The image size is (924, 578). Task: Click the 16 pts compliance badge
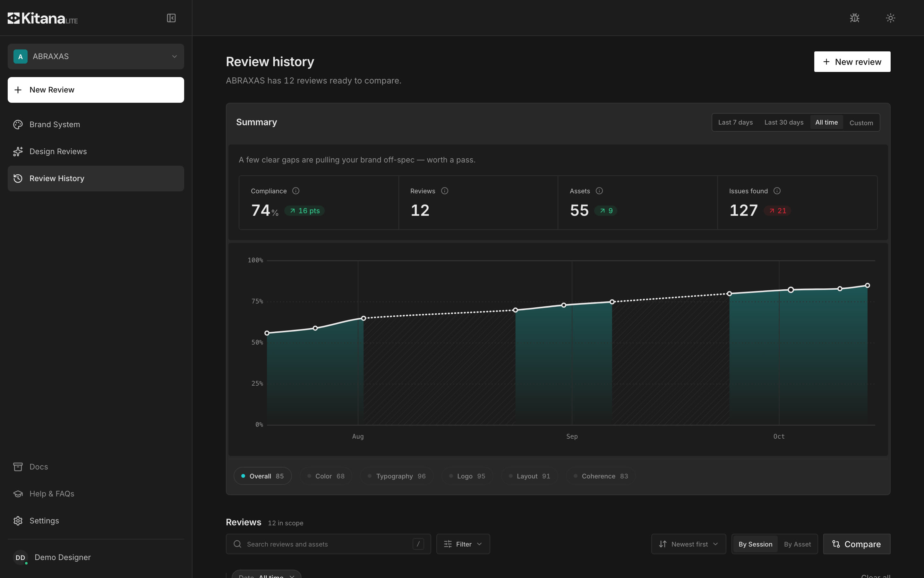tap(304, 211)
